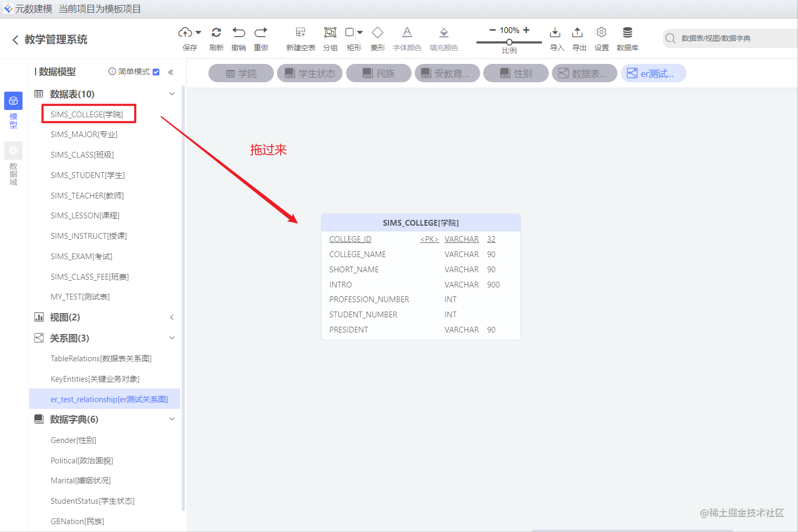Click the data dictionary book icon
Image resolution: width=798 pixels, height=532 pixels.
39,419
